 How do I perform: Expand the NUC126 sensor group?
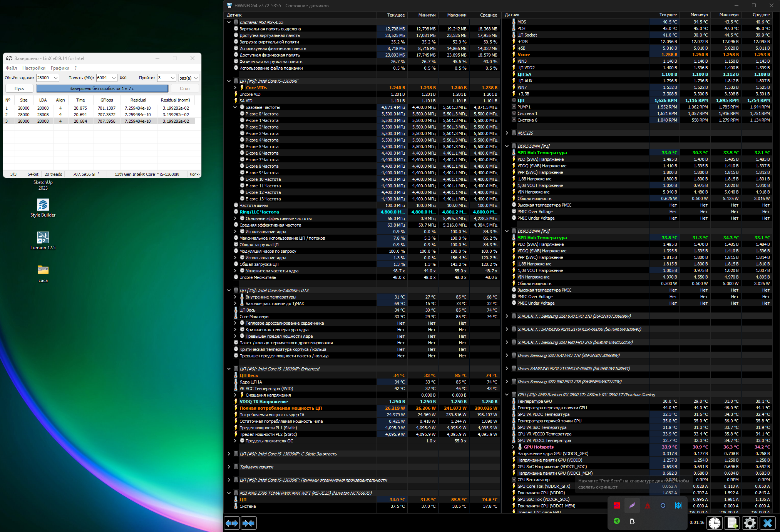(507, 133)
